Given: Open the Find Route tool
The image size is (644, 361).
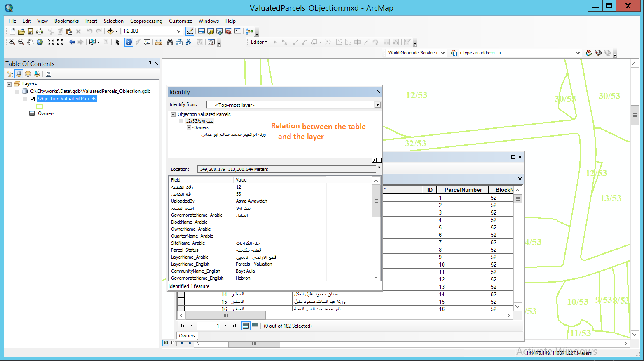Looking at the screenshot, I should [x=179, y=42].
